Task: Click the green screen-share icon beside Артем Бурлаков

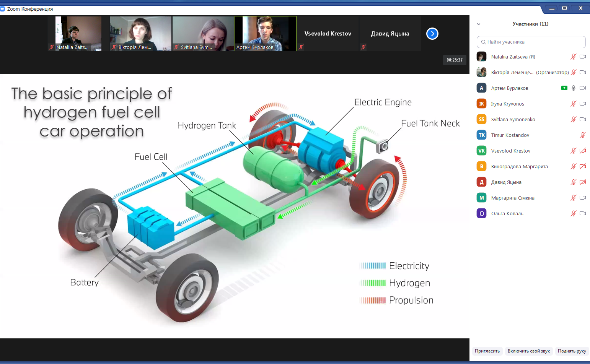Action: point(564,88)
